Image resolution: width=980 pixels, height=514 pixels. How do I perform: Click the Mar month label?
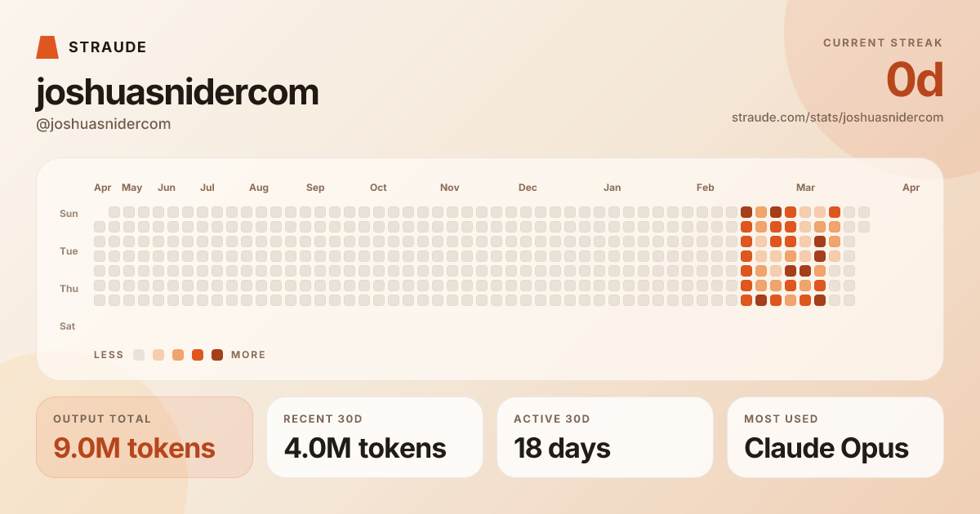click(x=805, y=188)
